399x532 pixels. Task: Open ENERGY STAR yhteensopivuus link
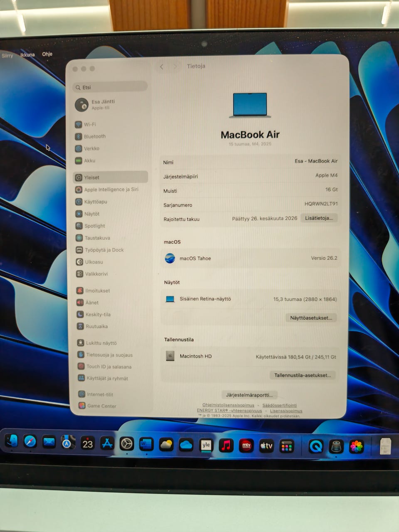click(x=229, y=410)
